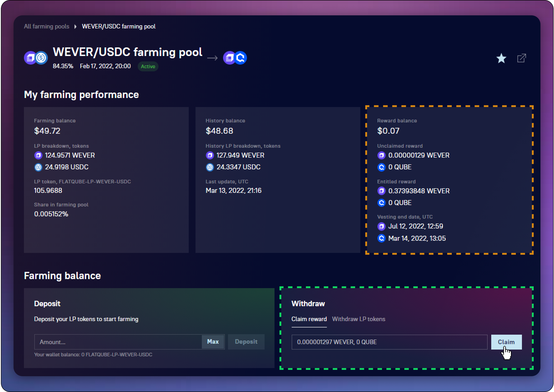Select the Claim reward tab

[309, 319]
